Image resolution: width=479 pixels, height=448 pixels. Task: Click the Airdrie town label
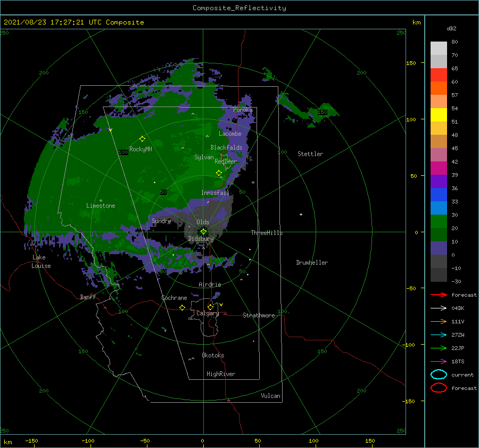click(x=210, y=284)
